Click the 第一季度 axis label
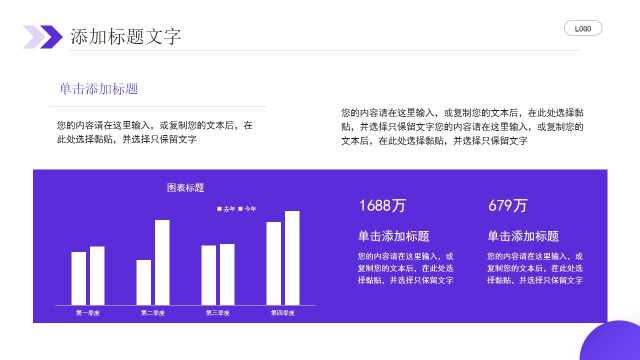Screen dimensions: 640x360 pos(88,313)
